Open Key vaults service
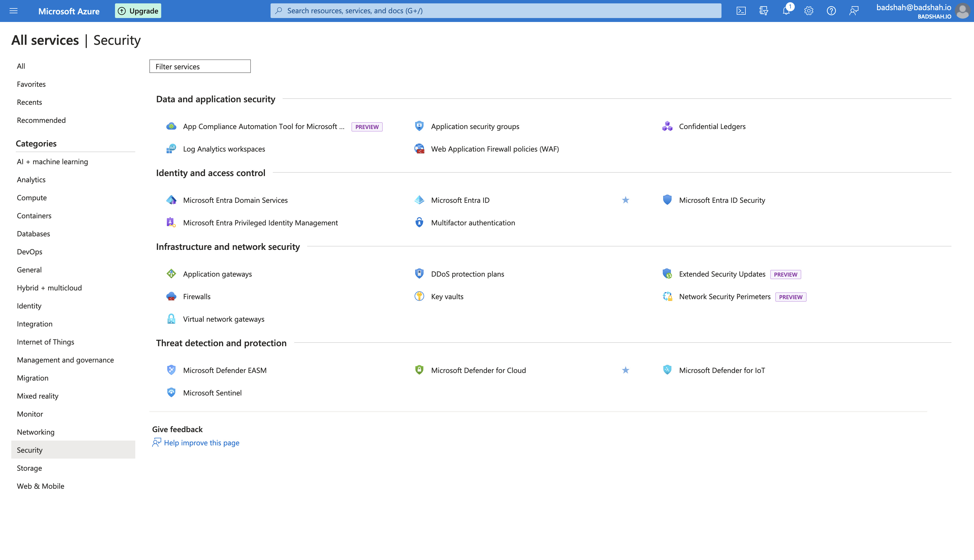The image size is (974, 560). [x=447, y=296]
